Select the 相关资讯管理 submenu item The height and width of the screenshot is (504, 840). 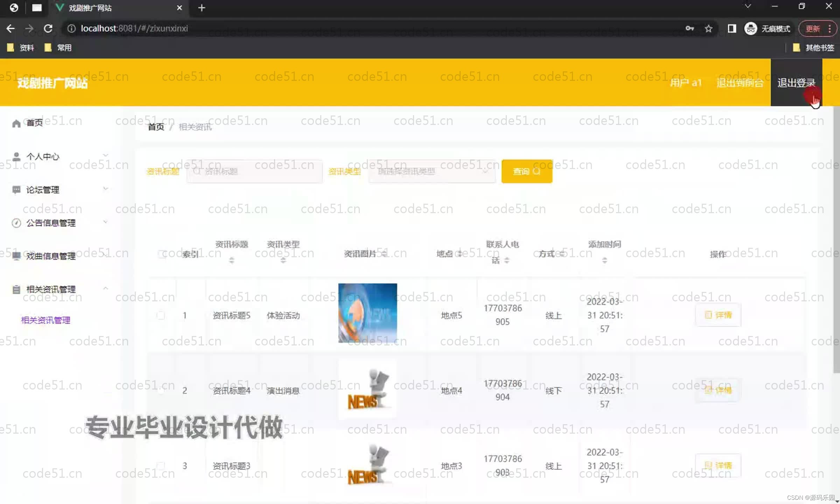pos(45,320)
